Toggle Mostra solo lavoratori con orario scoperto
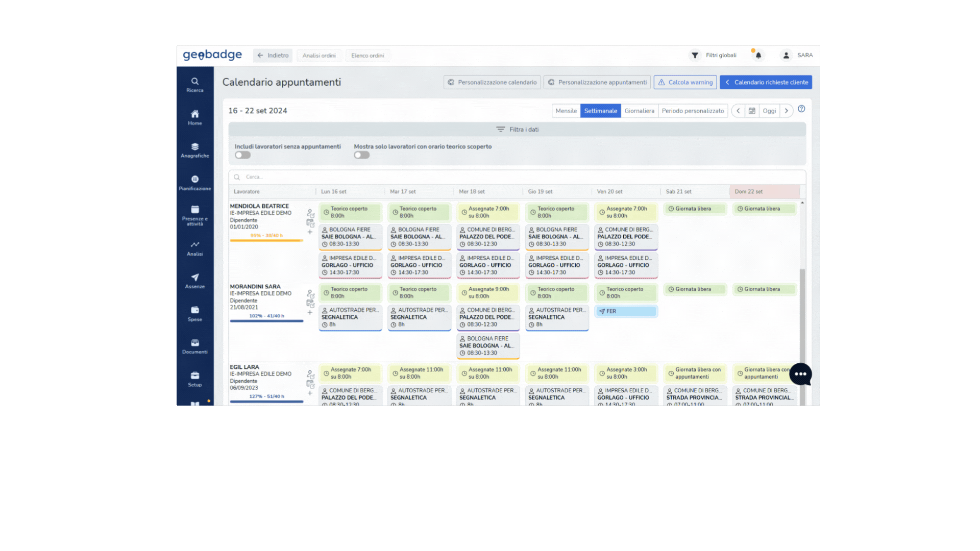The height and width of the screenshot is (551, 980). tap(362, 155)
